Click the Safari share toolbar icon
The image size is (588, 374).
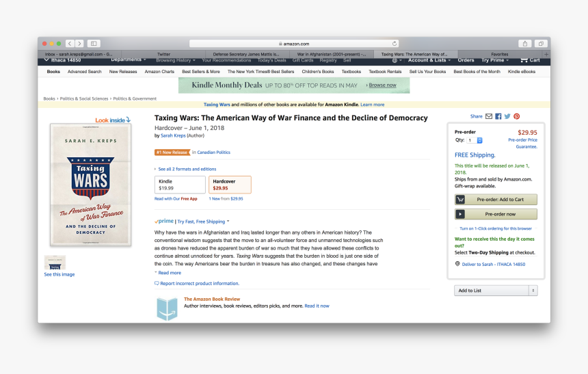[525, 44]
